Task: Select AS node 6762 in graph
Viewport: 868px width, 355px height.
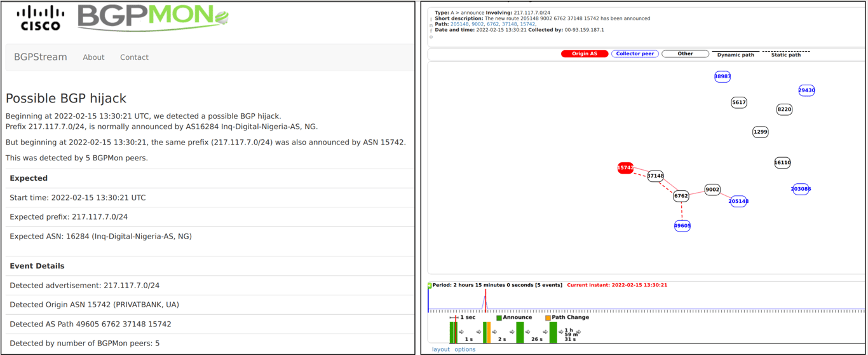Action: coord(681,196)
